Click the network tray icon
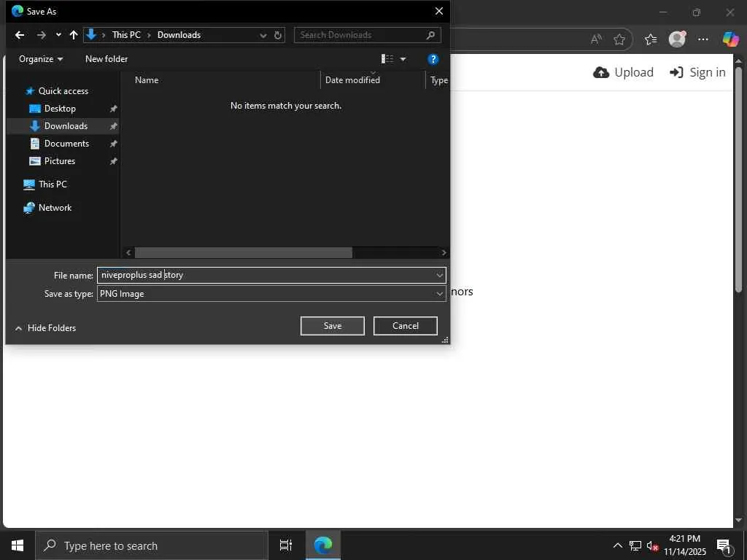The height and width of the screenshot is (560, 747). point(635,545)
